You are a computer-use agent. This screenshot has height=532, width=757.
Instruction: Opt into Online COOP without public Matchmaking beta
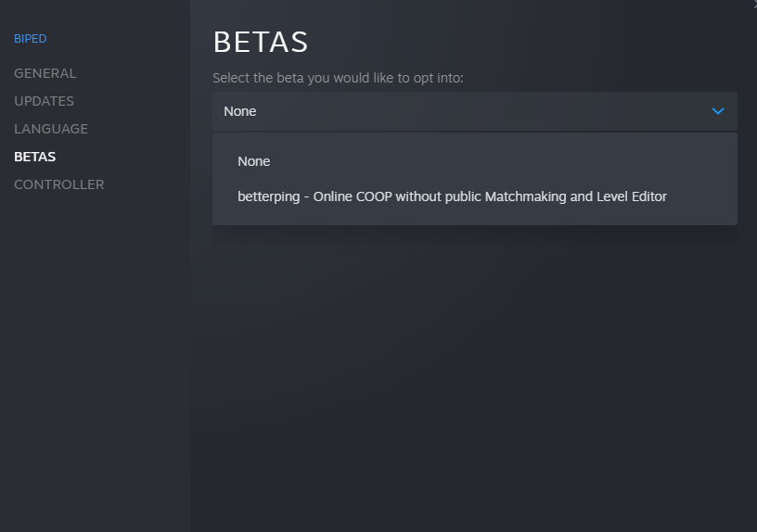coord(452,196)
